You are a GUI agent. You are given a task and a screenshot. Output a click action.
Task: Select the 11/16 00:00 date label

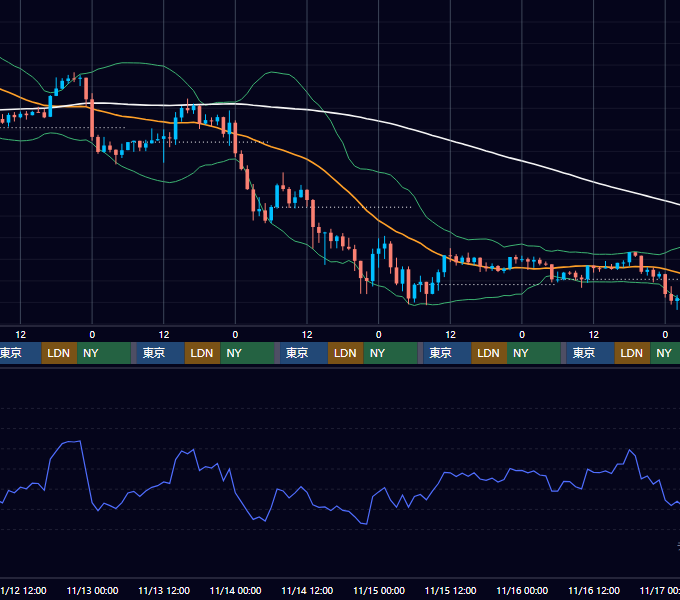point(522,590)
